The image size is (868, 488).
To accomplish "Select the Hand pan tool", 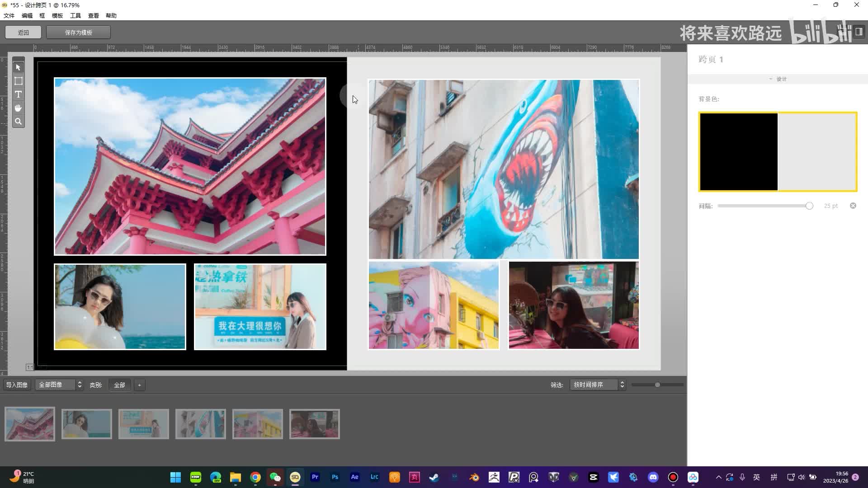I will point(18,108).
